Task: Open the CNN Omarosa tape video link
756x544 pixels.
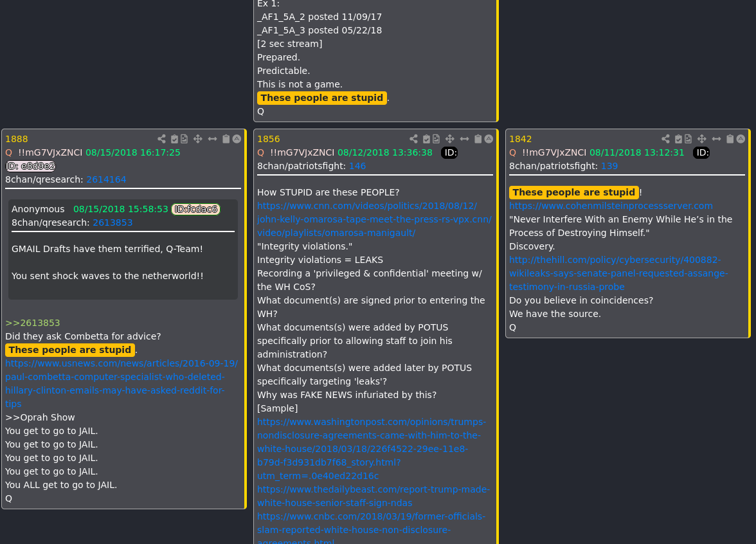Action: [x=374, y=219]
